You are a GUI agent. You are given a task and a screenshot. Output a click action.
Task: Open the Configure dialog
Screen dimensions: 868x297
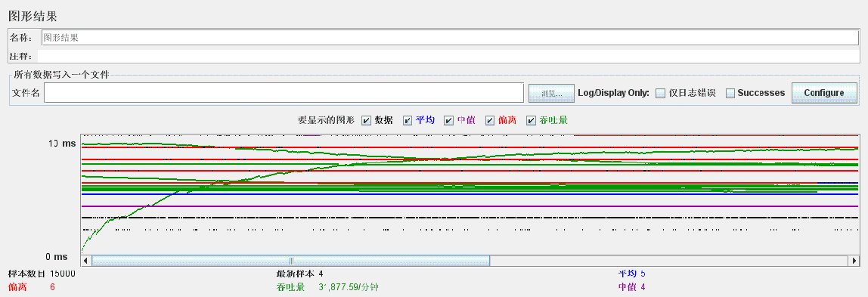824,93
